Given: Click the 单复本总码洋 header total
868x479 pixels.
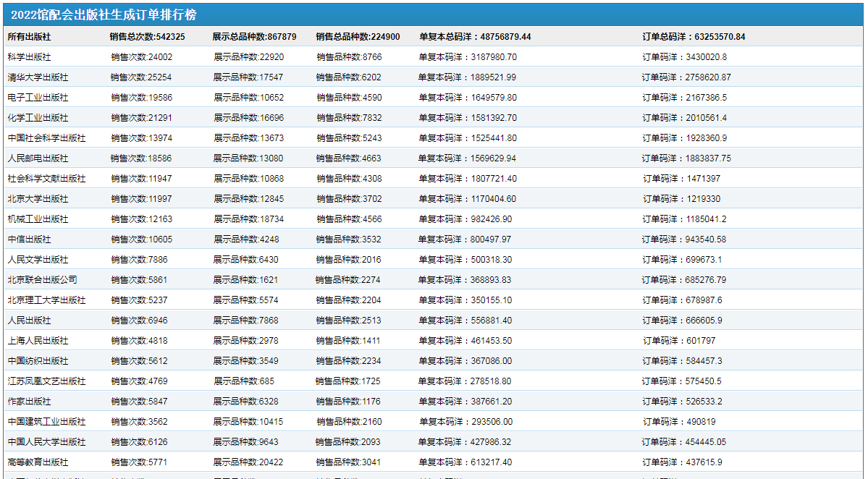Looking at the screenshot, I should tap(475, 36).
